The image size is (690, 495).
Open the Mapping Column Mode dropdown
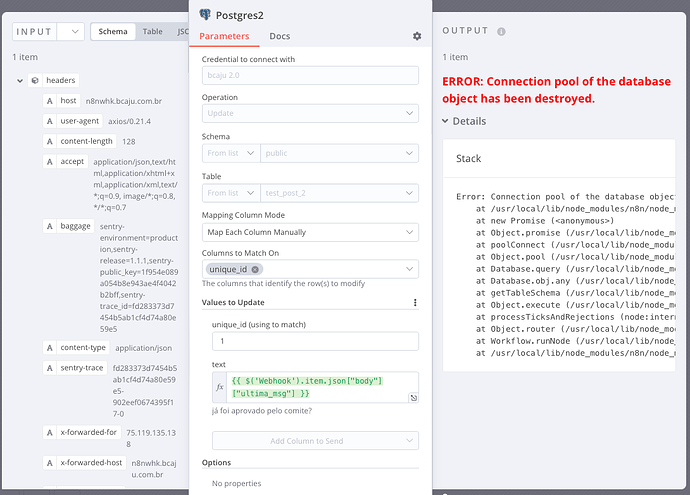tap(309, 231)
